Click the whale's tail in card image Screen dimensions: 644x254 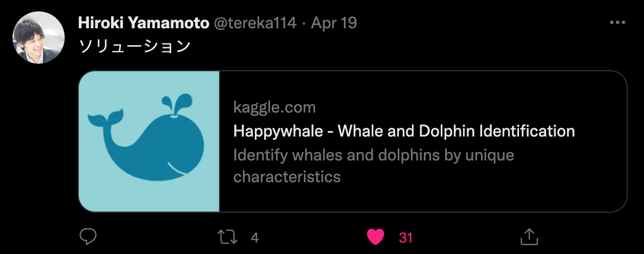pyautogui.click(x=105, y=120)
